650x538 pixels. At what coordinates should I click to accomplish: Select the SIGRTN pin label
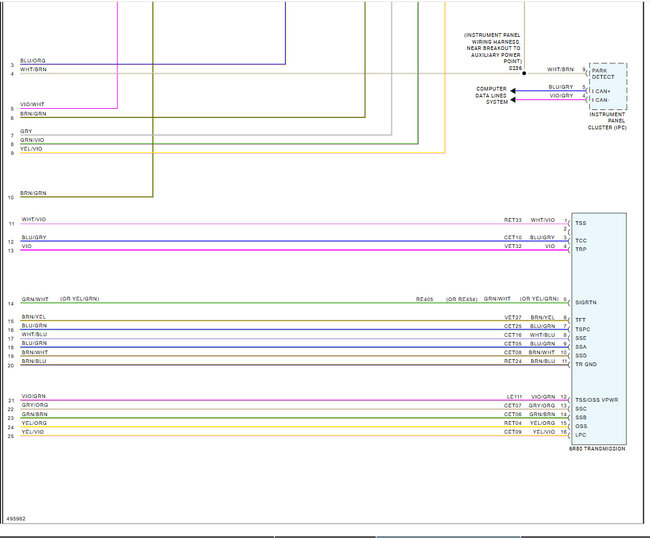[x=586, y=302]
